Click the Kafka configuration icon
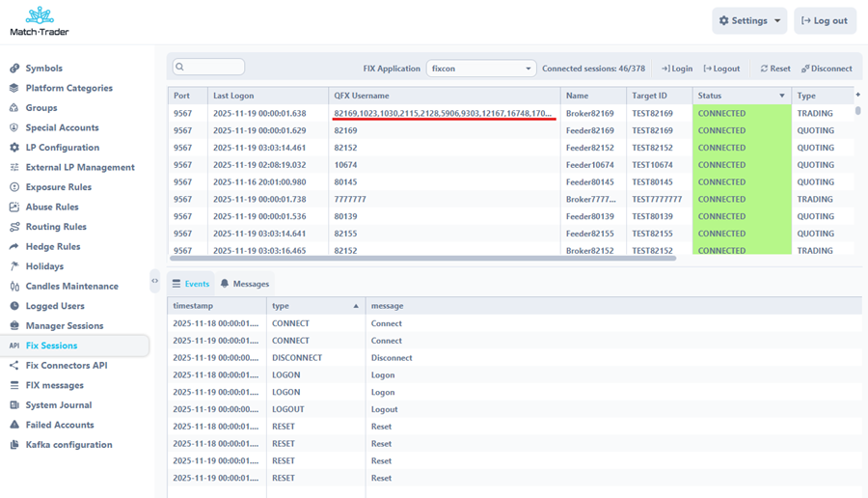 (14, 445)
